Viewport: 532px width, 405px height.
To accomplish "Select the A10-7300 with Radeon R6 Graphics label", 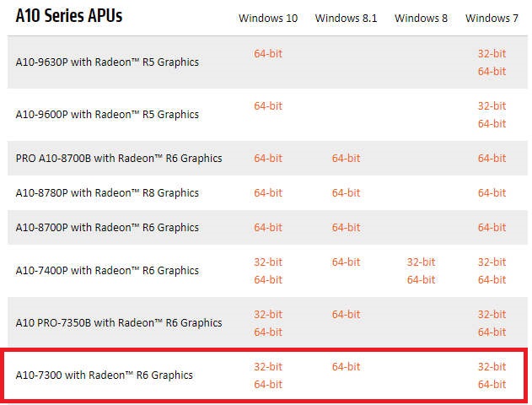I will pyautogui.click(x=105, y=375).
